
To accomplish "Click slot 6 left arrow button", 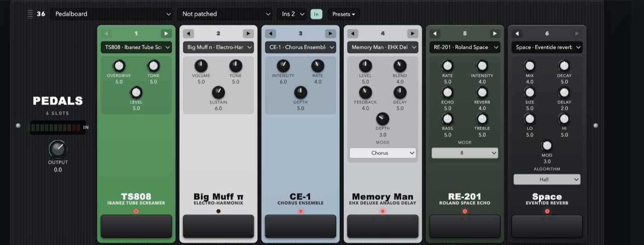I will [517, 34].
